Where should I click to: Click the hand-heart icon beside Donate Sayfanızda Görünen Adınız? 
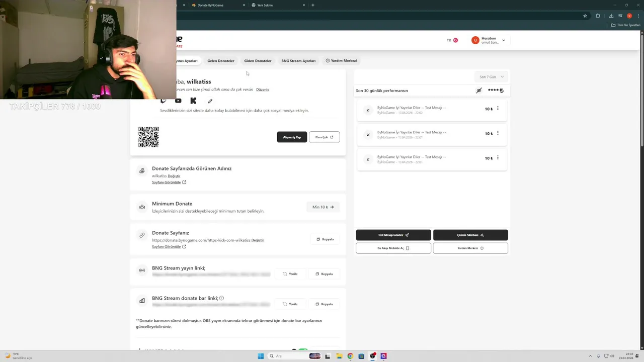[142, 171]
